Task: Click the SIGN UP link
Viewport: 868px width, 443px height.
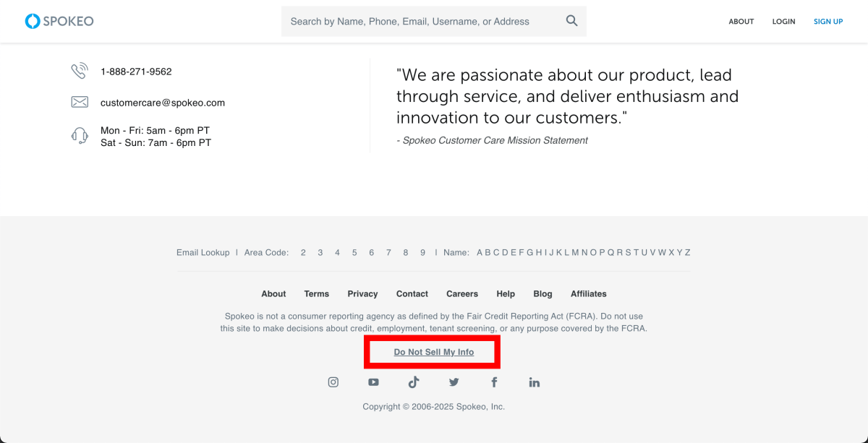Action: pos(827,21)
